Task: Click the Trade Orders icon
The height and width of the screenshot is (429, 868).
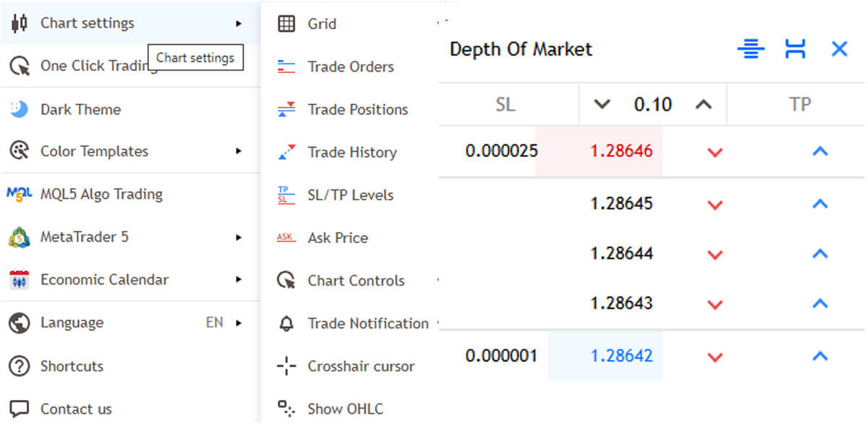Action: pos(286,67)
